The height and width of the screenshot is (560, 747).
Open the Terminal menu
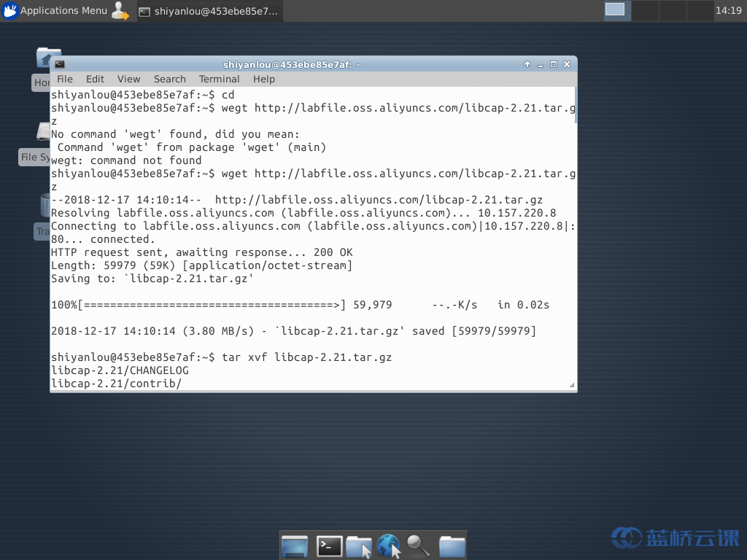219,79
